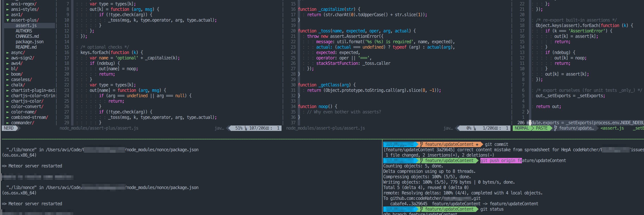Click '1 file changed, 2 insertions' output line
This screenshot has width=644, height=215.
(440, 155)
